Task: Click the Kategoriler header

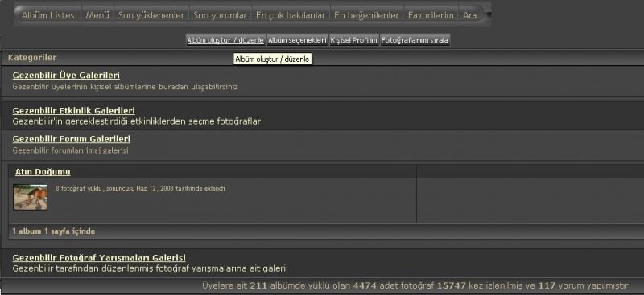Action: 32,58
